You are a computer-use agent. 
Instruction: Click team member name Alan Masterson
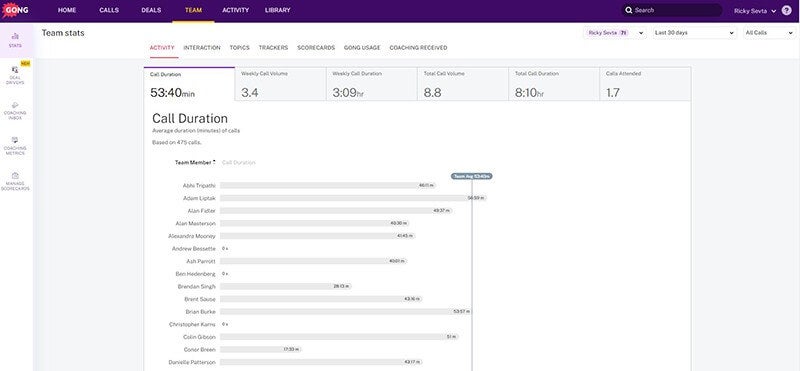(195, 224)
